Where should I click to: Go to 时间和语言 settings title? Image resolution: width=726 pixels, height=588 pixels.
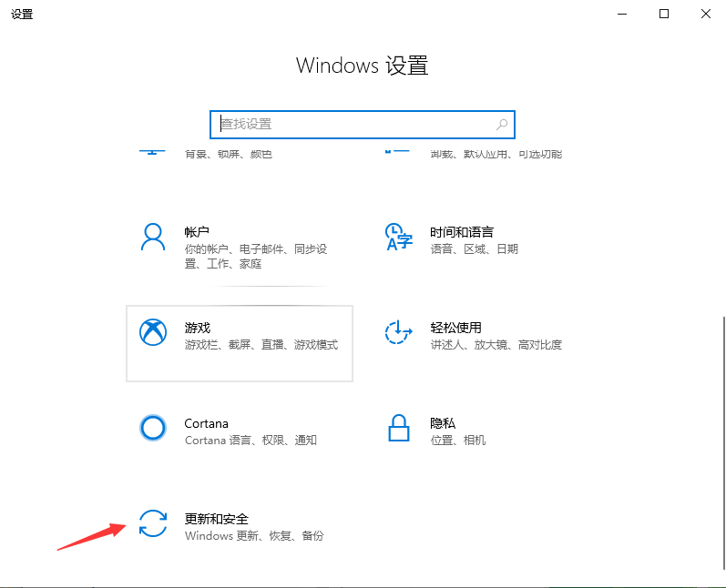click(461, 232)
